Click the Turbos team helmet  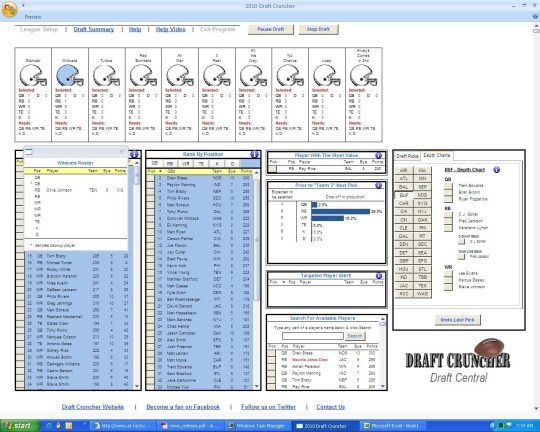click(x=106, y=76)
